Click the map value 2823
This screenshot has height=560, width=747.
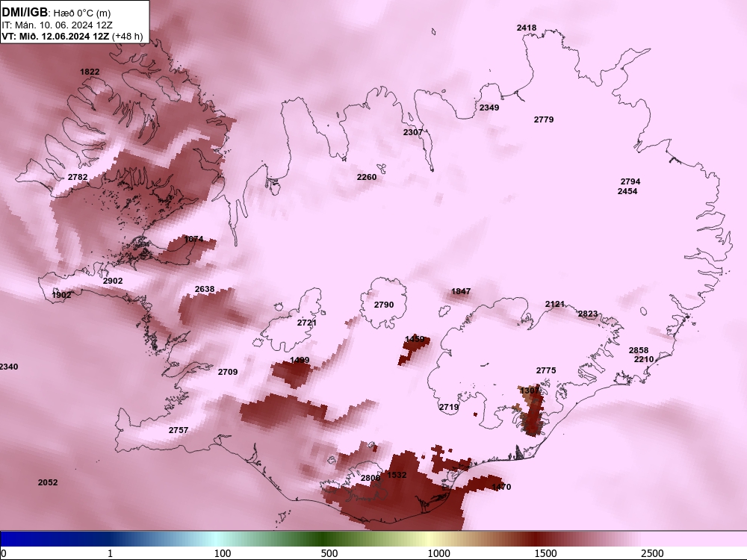588,314
